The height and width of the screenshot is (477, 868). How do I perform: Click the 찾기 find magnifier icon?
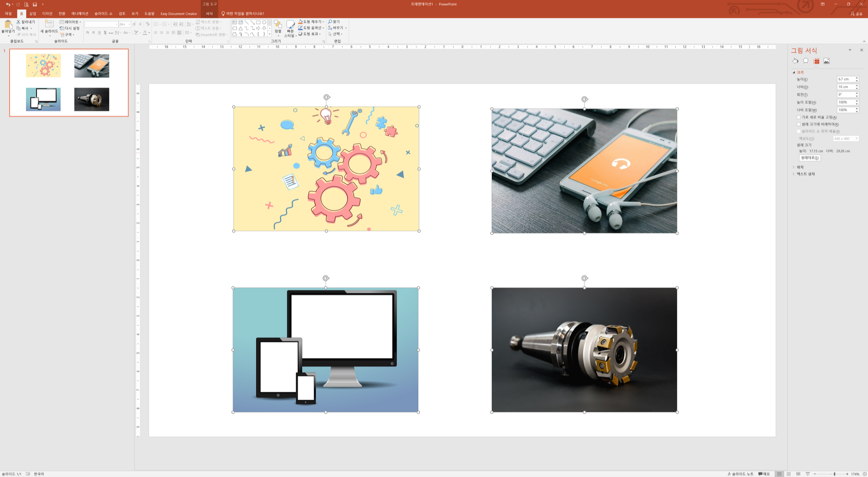330,22
